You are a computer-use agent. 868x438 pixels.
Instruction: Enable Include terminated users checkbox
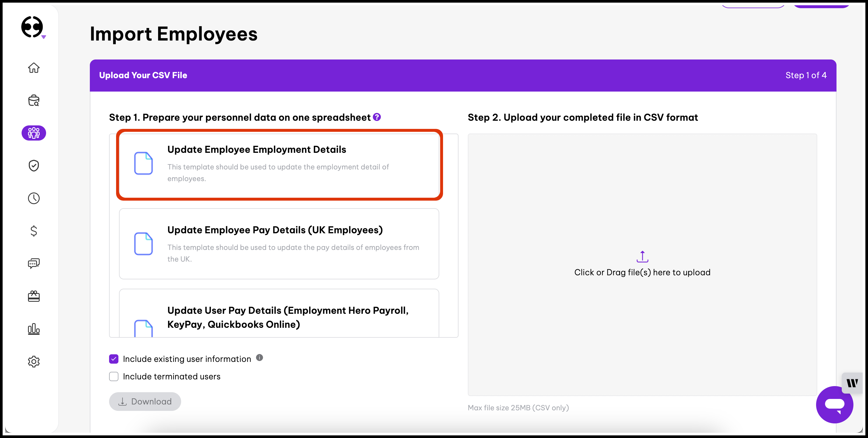pos(114,376)
